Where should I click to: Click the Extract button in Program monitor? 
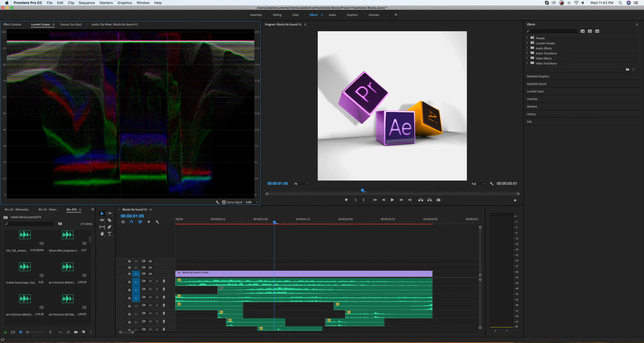pyautogui.click(x=429, y=200)
